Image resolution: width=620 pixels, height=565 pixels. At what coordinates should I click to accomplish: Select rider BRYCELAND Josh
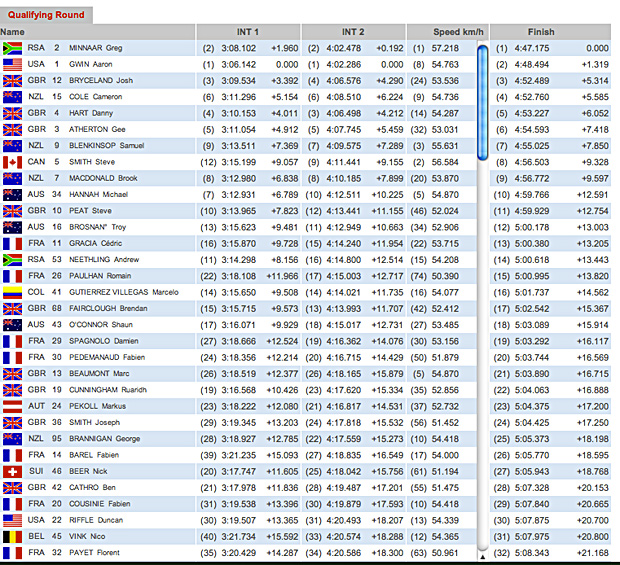click(100, 81)
